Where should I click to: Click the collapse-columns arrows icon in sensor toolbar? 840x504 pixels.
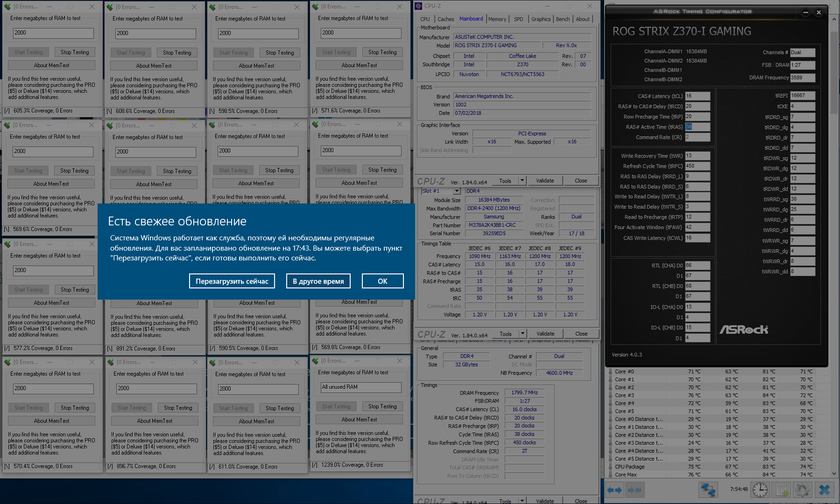pos(635,490)
